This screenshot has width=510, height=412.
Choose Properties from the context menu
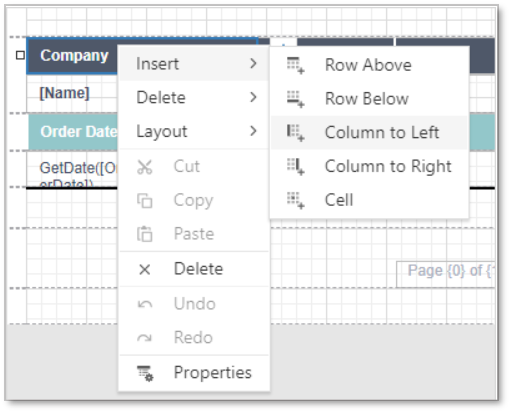(194, 373)
